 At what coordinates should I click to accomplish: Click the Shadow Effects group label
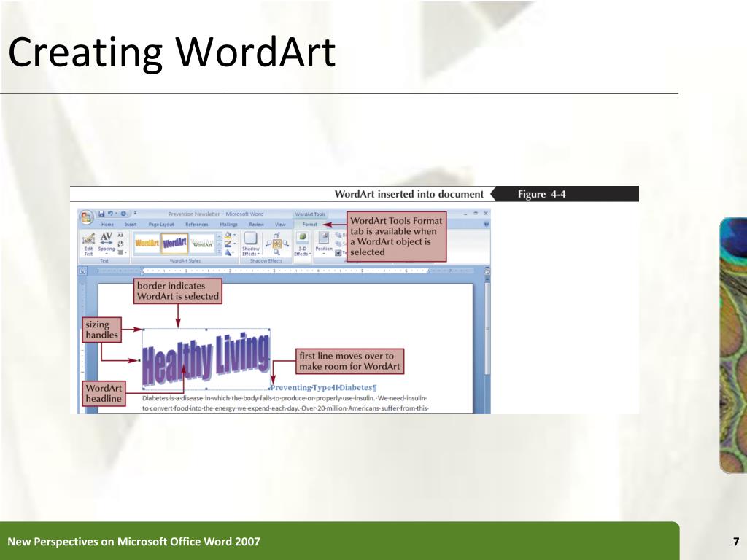coord(266,261)
